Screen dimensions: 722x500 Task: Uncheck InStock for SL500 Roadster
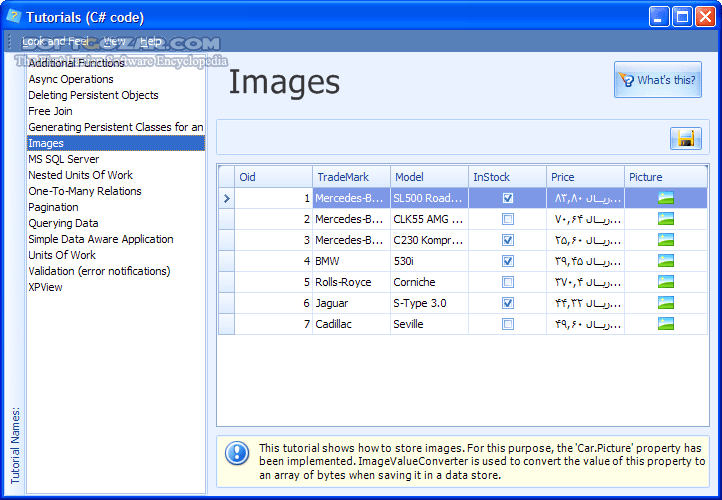tap(508, 198)
